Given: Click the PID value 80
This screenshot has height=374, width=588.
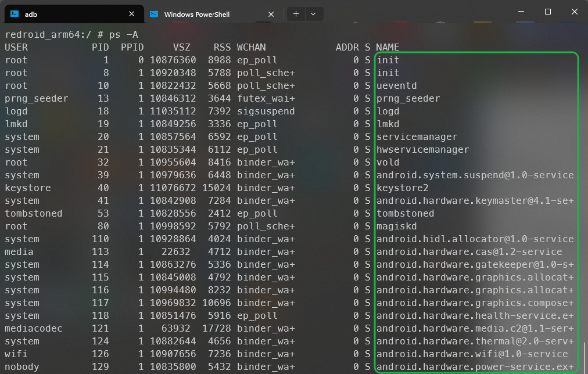Looking at the screenshot, I should [103, 226].
